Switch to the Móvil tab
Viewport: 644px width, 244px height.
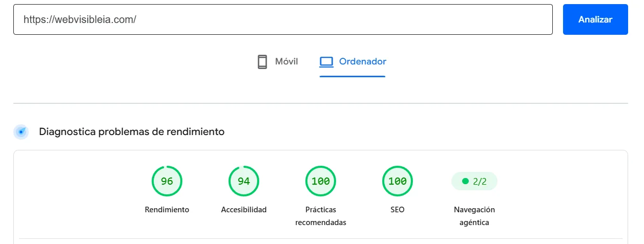277,62
